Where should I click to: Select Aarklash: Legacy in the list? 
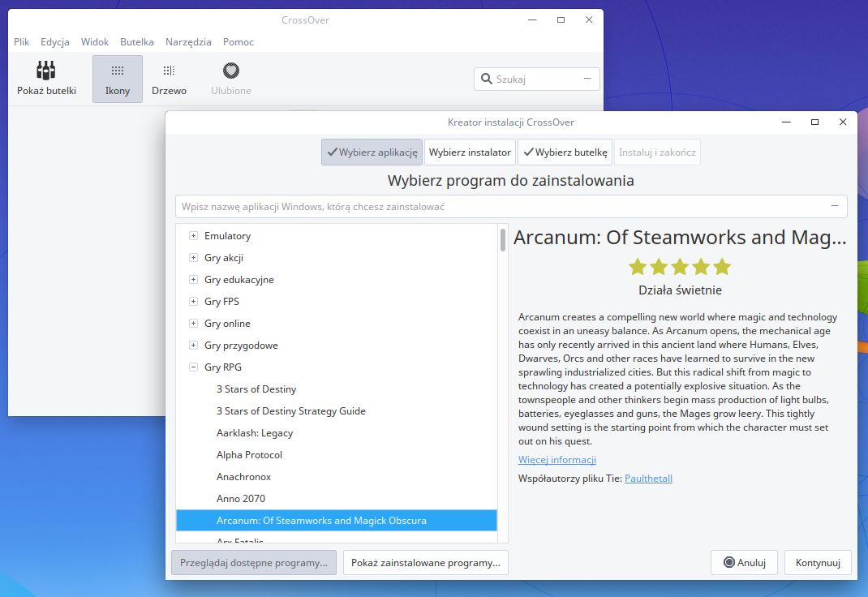click(337, 432)
